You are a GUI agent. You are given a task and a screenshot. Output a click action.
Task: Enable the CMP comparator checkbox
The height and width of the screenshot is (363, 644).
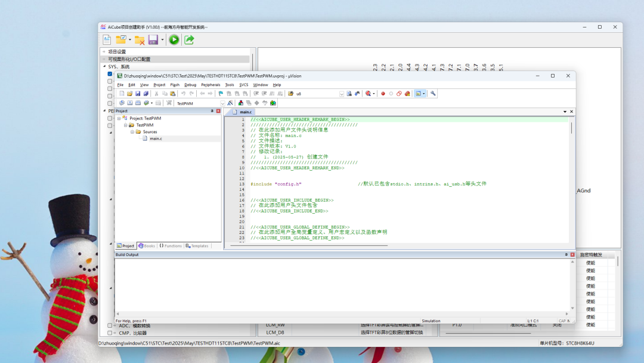[110, 333]
